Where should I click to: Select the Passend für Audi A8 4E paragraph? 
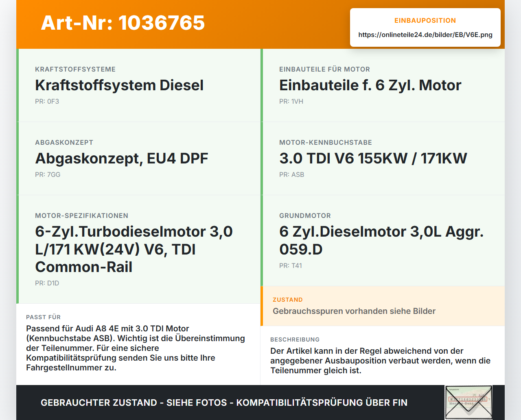click(x=136, y=348)
